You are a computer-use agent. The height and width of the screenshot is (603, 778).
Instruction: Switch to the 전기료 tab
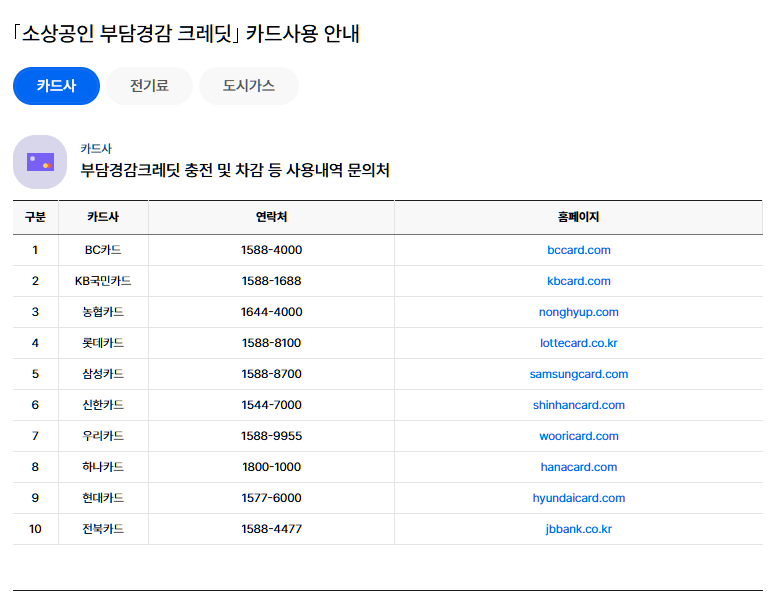pyautogui.click(x=149, y=86)
